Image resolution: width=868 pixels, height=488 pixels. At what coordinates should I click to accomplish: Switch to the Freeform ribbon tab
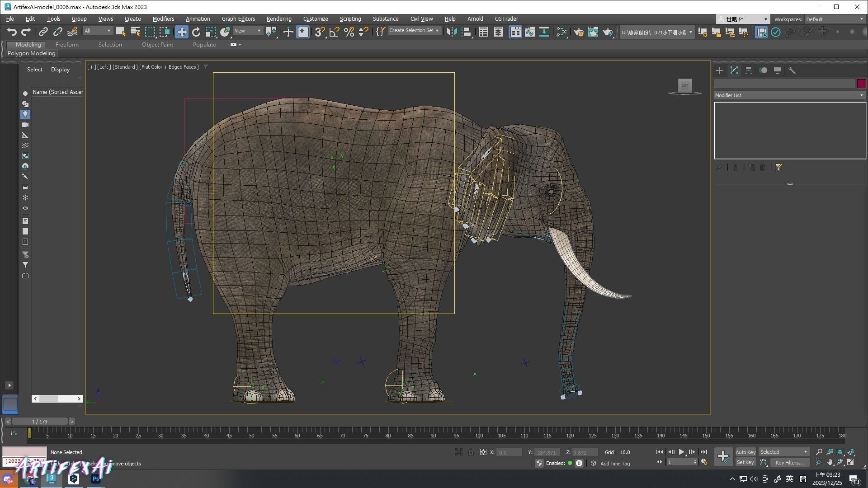pos(67,45)
